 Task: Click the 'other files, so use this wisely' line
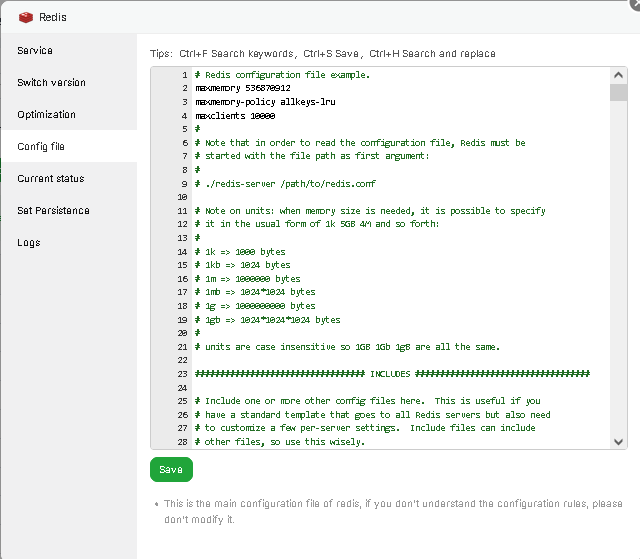280,442
